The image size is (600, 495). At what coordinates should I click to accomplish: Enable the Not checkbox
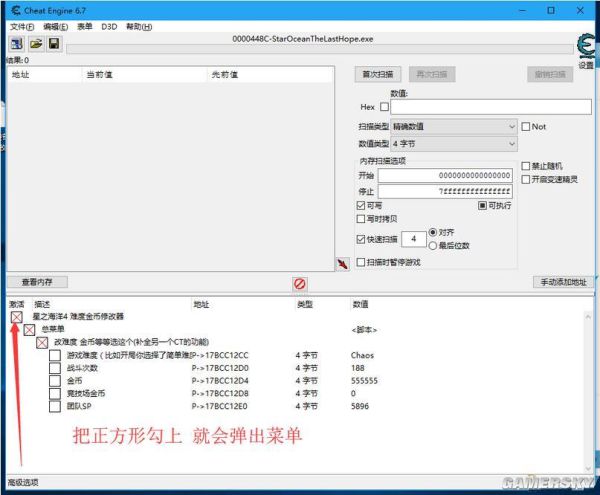(526, 127)
